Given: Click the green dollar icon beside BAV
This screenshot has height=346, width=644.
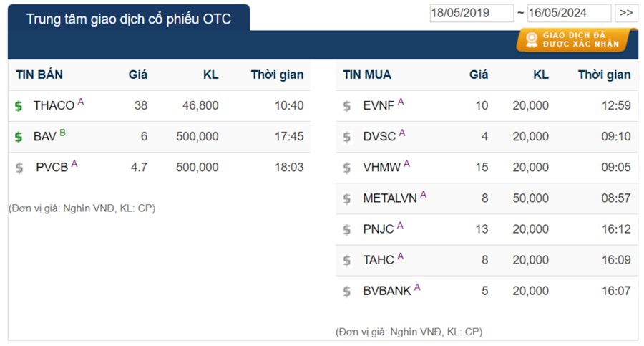Looking at the screenshot, I should (19, 137).
